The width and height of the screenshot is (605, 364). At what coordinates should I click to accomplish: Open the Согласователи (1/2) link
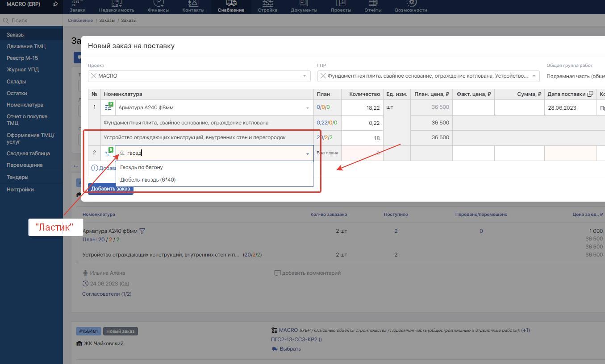(x=107, y=294)
